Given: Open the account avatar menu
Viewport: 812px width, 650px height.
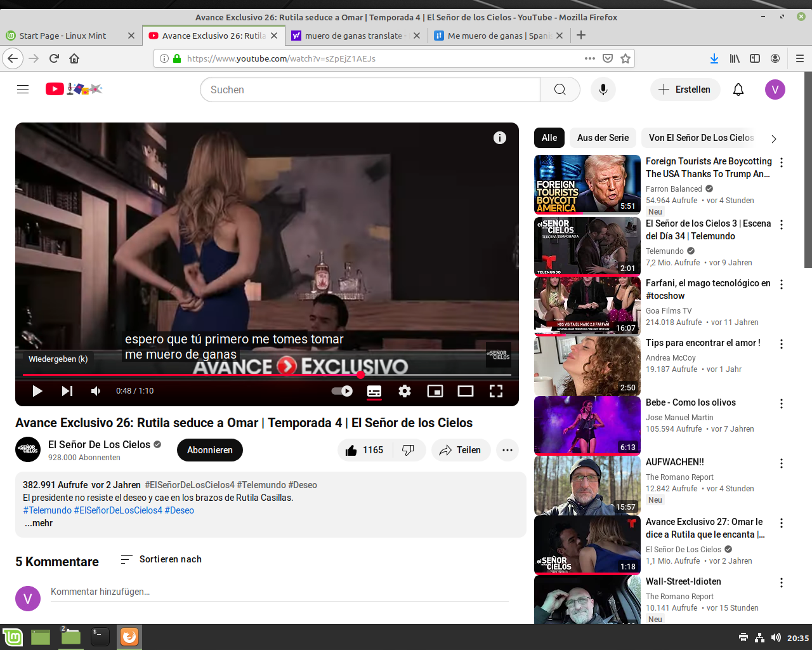Looking at the screenshot, I should [775, 90].
